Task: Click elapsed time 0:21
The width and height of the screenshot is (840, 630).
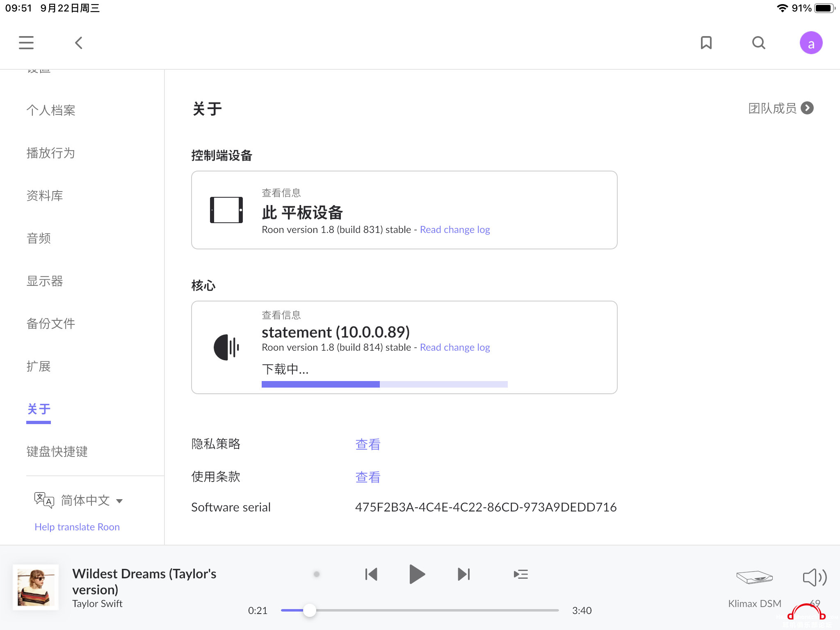Action: 258,610
